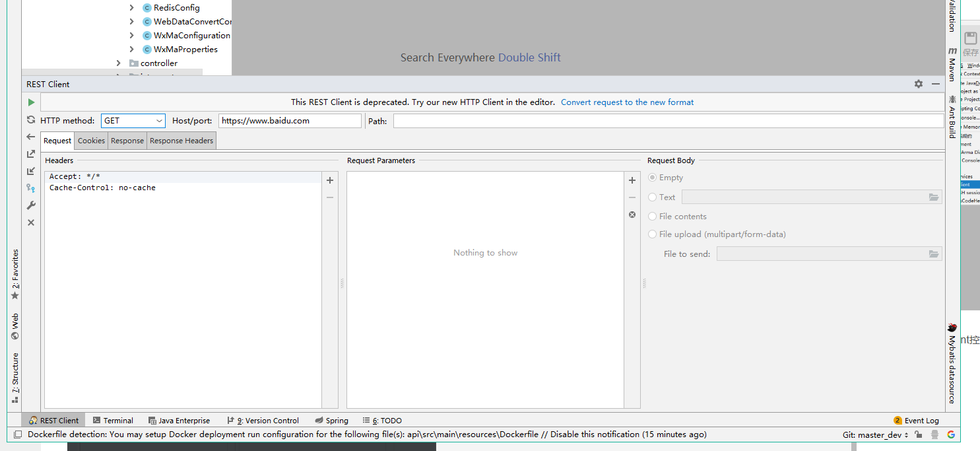The width and height of the screenshot is (980, 451).
Task: Open the Version Control tool window tab
Action: point(263,421)
